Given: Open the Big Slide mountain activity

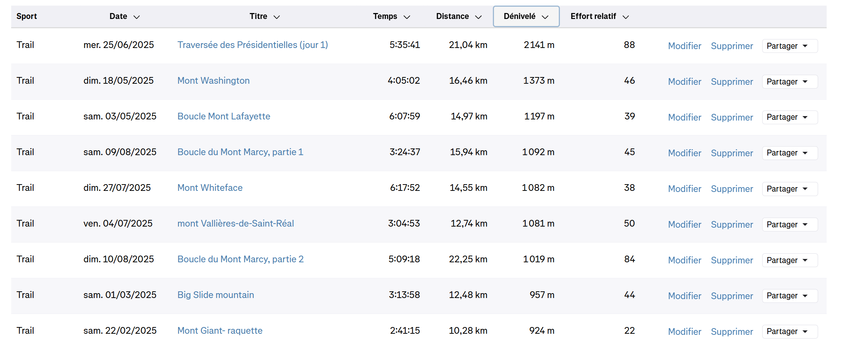Looking at the screenshot, I should coord(215,295).
